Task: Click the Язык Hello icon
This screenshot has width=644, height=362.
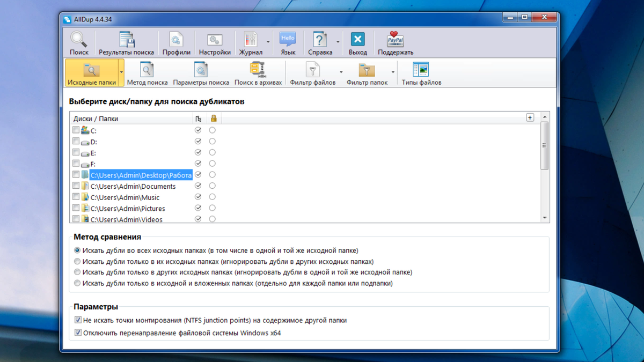Action: [288, 40]
